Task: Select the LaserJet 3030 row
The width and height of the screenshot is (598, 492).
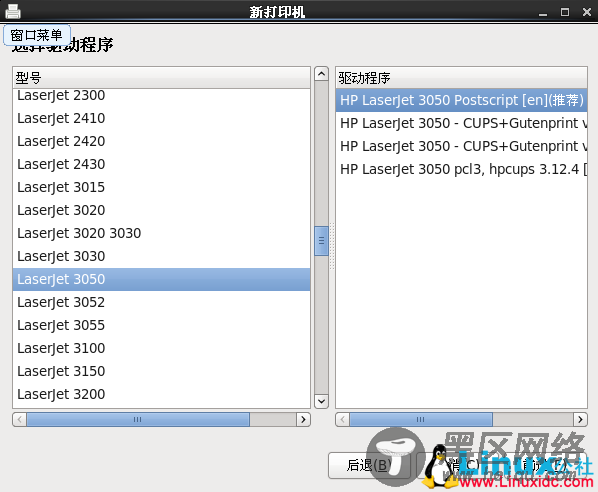Action: pos(161,256)
